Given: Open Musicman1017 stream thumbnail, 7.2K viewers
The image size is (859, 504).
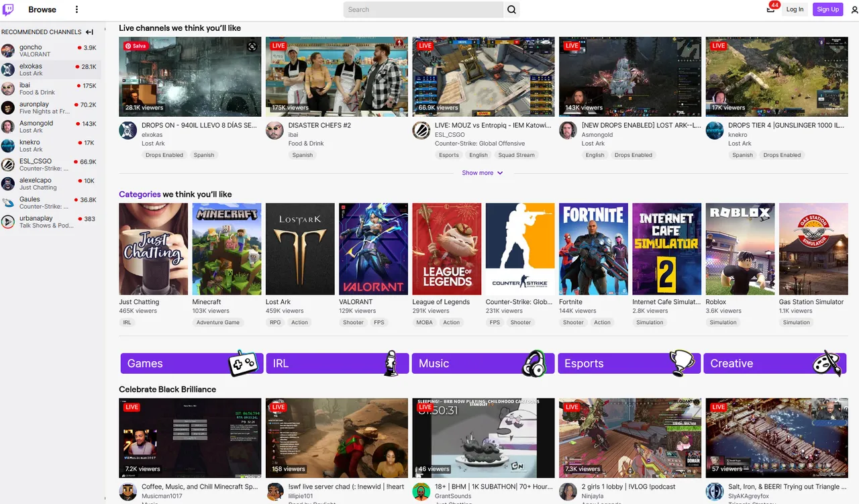Looking at the screenshot, I should (190, 438).
